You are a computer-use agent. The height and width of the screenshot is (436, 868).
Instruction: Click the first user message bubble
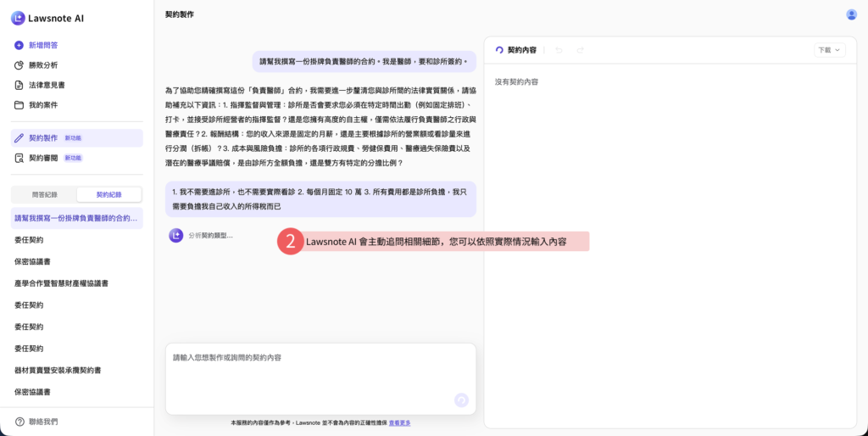364,61
